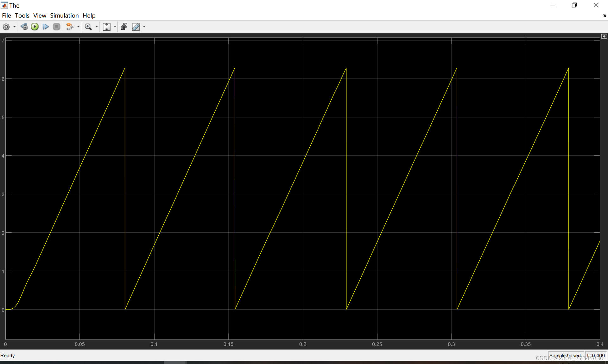Click the Run simulation play button

[35, 27]
